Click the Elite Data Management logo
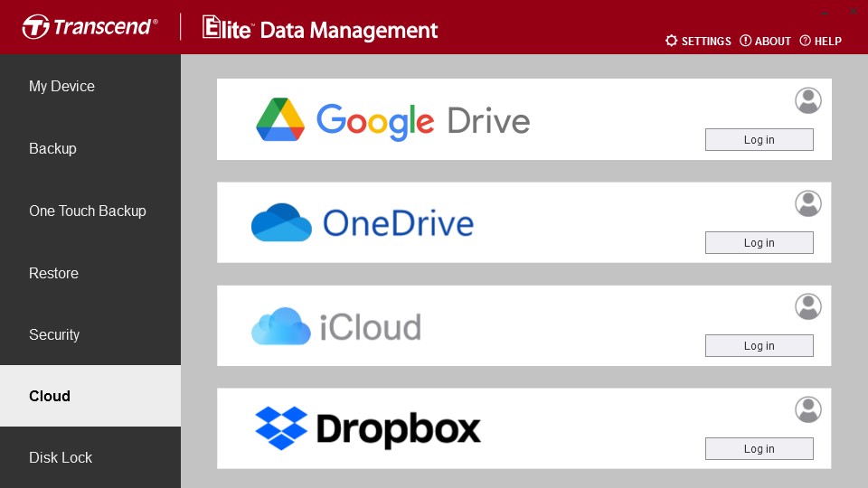Image resolution: width=868 pixels, height=488 pixels. 320,29
